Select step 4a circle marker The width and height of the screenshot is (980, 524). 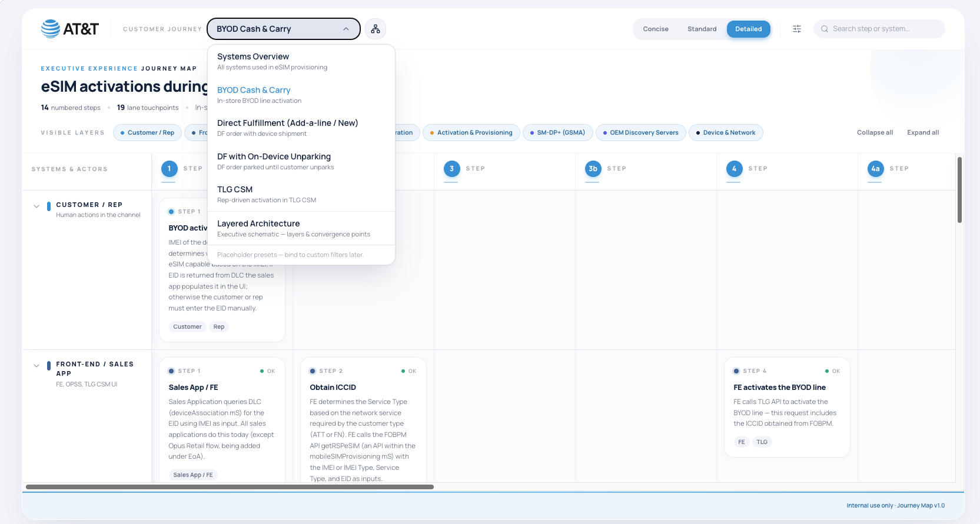(875, 169)
